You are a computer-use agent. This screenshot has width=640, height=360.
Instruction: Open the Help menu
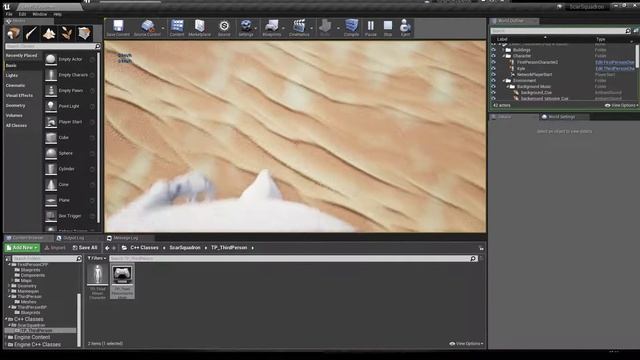click(58, 14)
